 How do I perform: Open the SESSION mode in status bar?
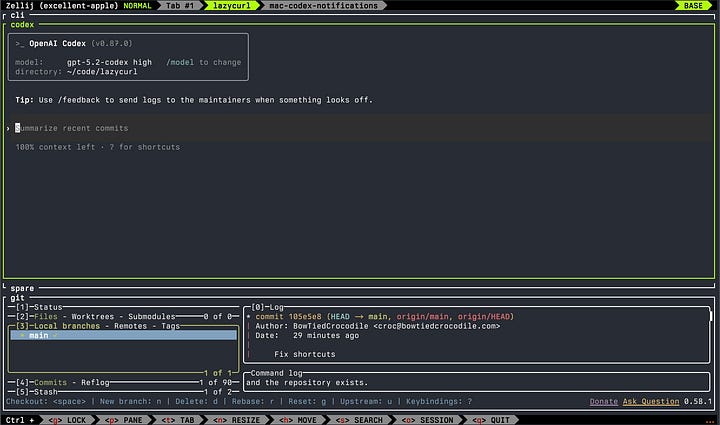tap(427, 420)
